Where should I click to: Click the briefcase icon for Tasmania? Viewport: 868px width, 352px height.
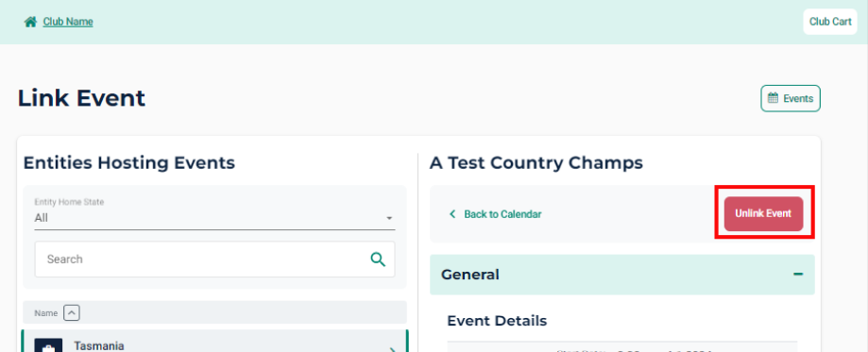pyautogui.click(x=48, y=346)
